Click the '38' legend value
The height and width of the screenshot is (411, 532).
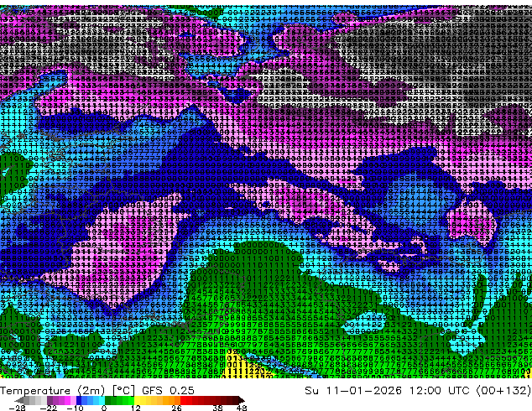tap(217, 408)
